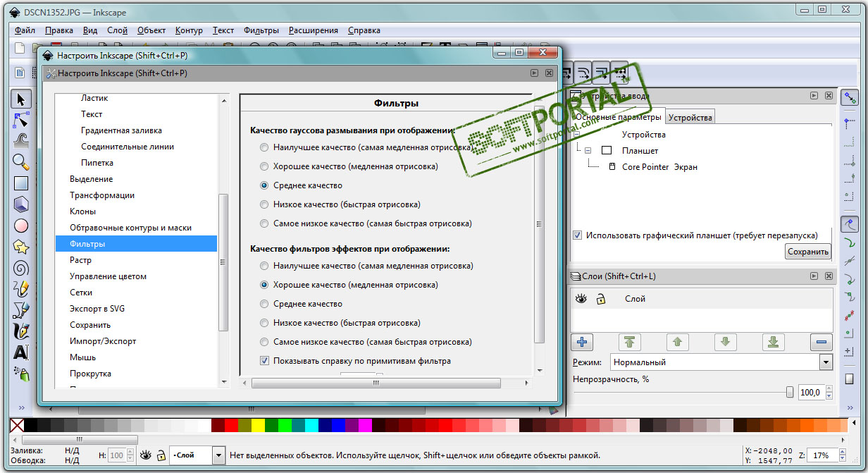Screen dimensions: 868x473
Task: Pick the magenta palette swatch
Action: 365,425
